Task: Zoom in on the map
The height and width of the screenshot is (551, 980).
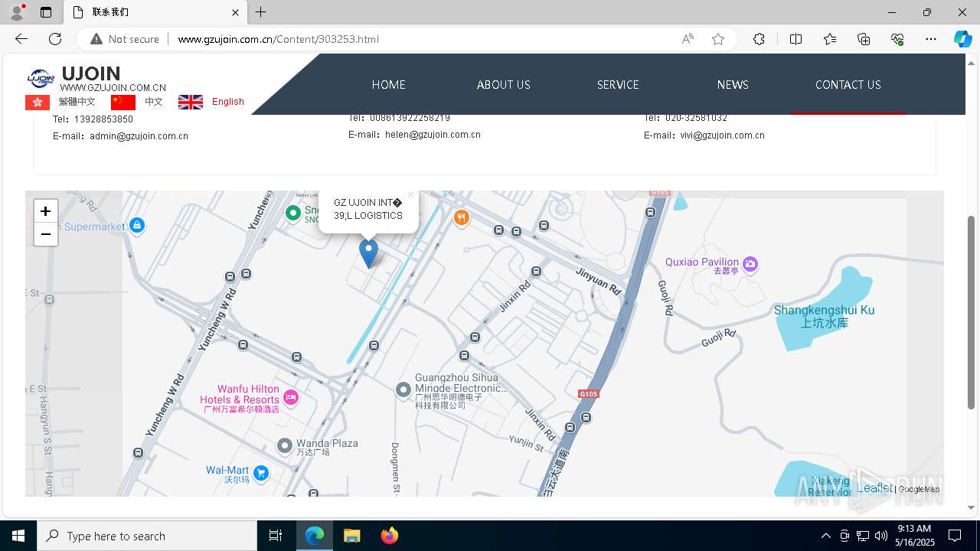Action: 46,211
